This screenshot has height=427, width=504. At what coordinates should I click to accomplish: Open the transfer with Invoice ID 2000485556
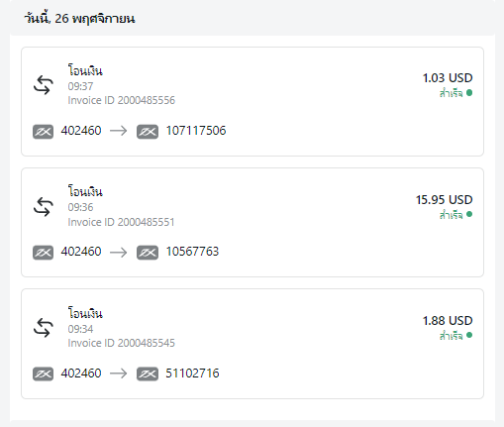252,101
